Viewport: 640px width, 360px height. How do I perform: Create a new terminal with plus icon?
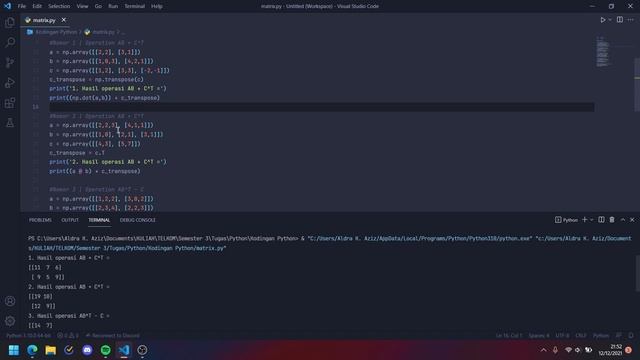[x=584, y=220]
